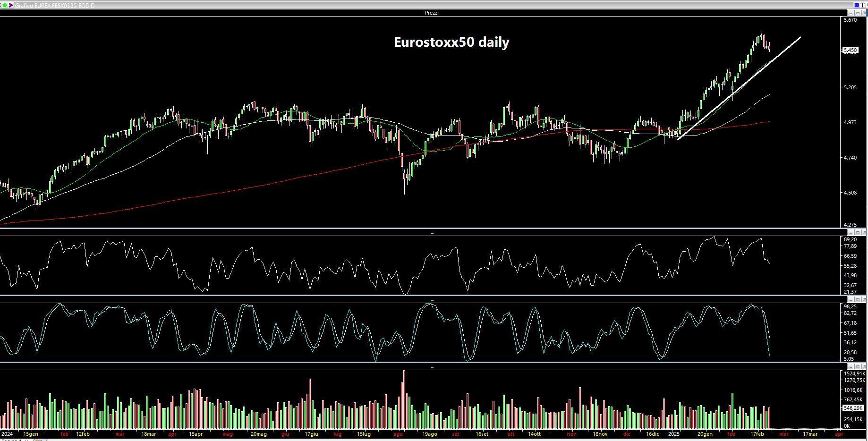868x441 pixels.
Task: Click the 4.508 price axis label
Action: point(850,193)
